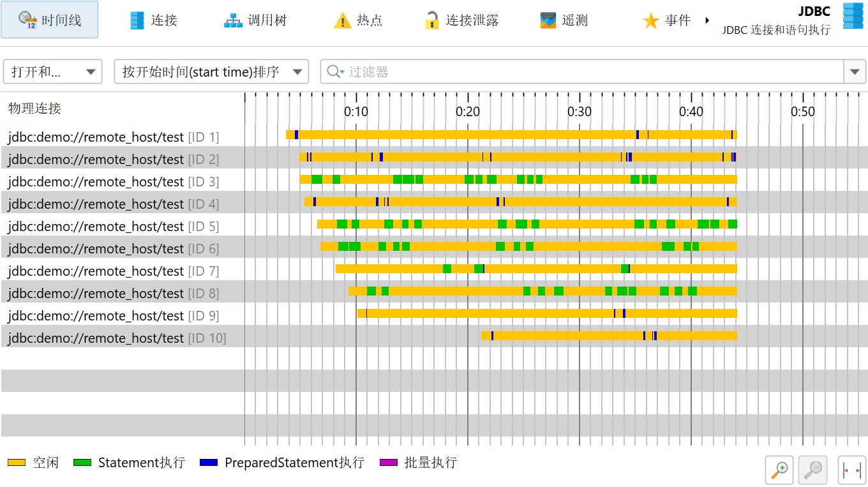Viewport: 868px width, 487px height.
Task: Open the 事件 events tab
Action: (x=667, y=20)
